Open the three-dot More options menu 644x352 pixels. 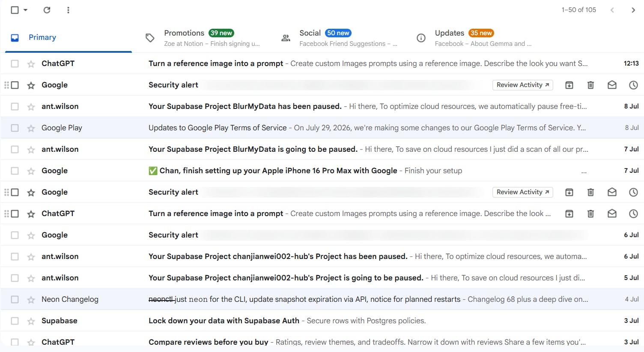click(x=68, y=10)
